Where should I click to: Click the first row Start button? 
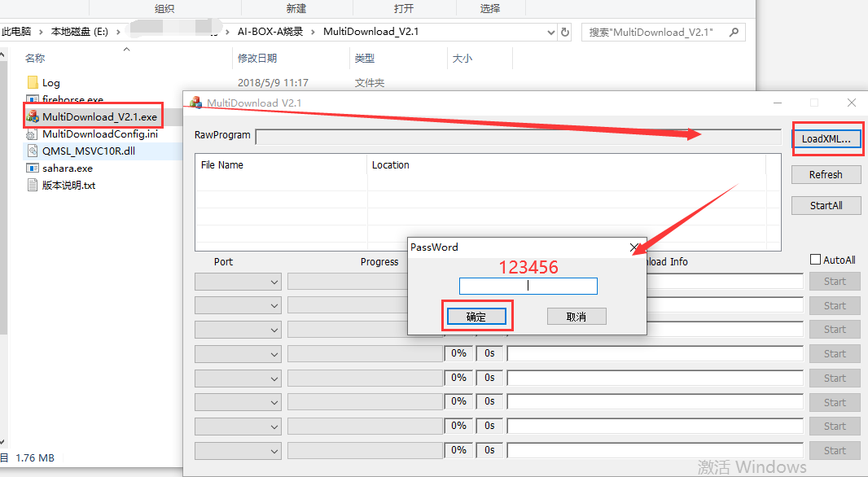835,282
